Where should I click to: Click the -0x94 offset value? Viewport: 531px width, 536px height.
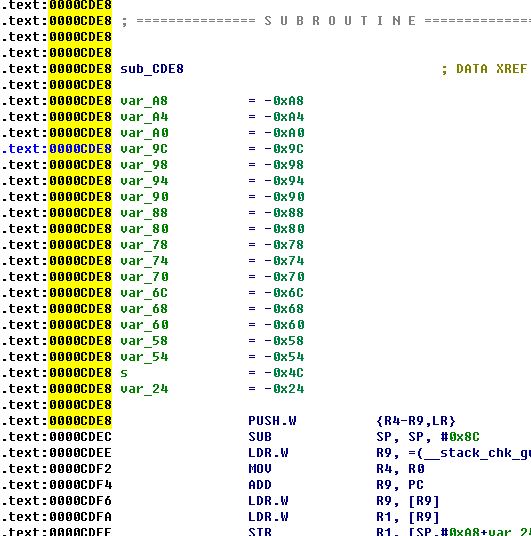284,181
